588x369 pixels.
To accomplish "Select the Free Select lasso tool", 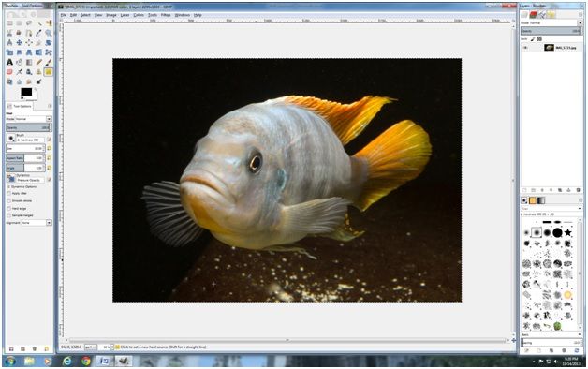I will [x=29, y=23].
